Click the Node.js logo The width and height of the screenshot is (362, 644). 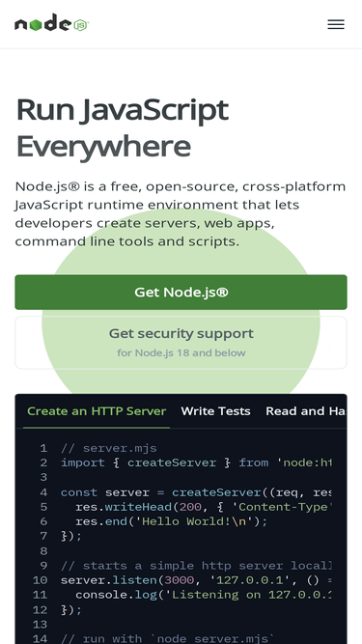[x=52, y=23]
